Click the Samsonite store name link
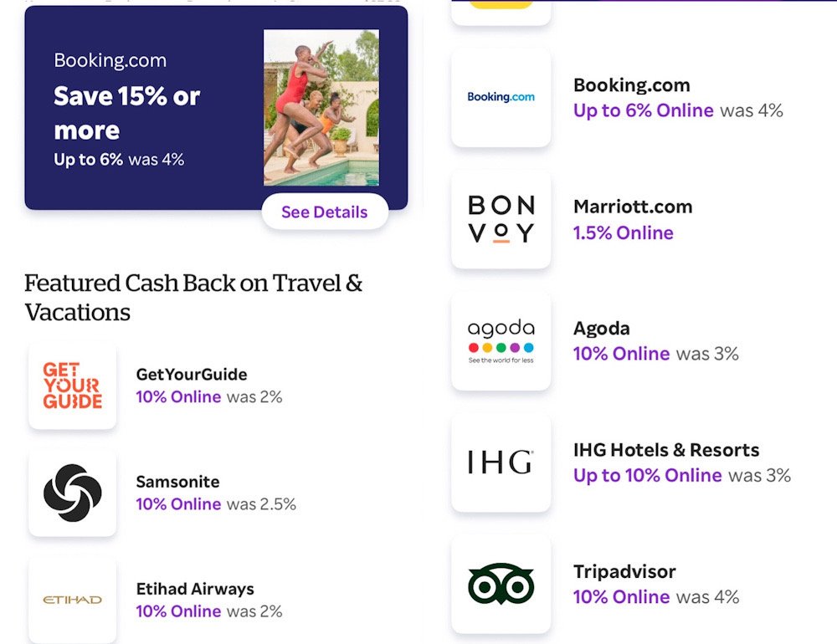837x644 pixels. (177, 482)
